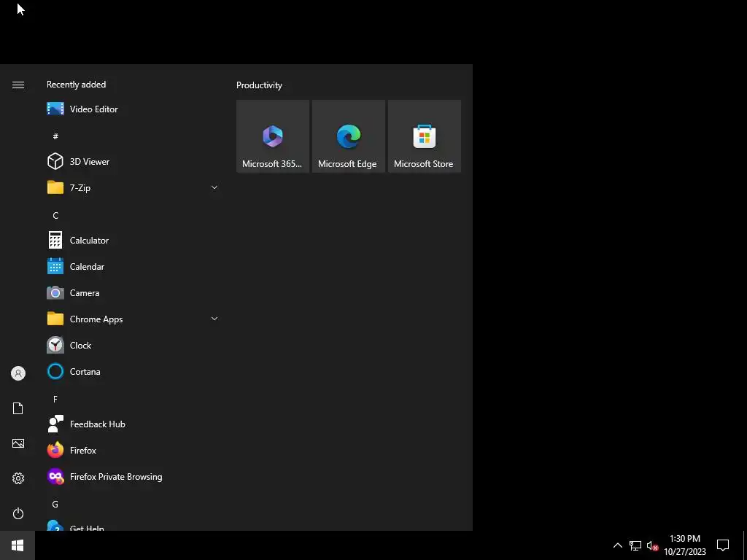Open the Documents sidebar icon
The image size is (747, 560).
coord(18,408)
